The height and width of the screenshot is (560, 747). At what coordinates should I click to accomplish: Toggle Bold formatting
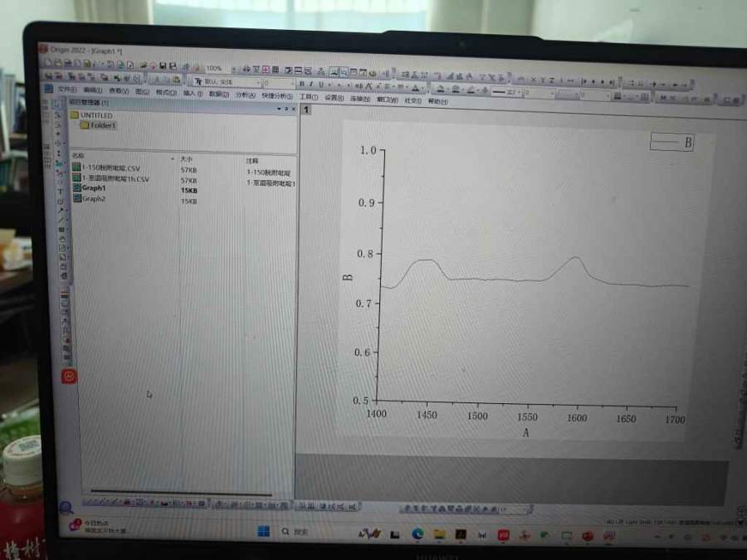coord(301,84)
